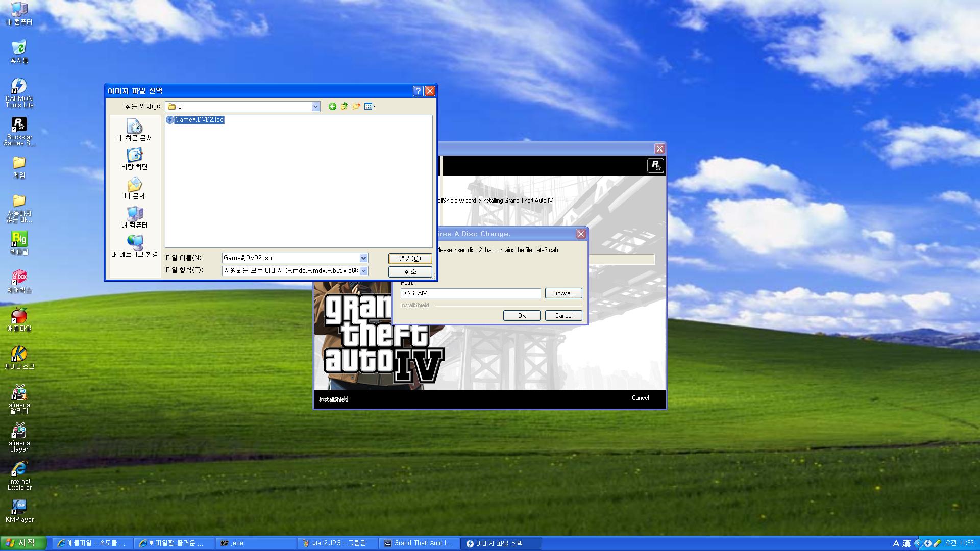Expand the 파일 이름 dropdown arrow
This screenshot has height=551, width=980.
coord(363,258)
